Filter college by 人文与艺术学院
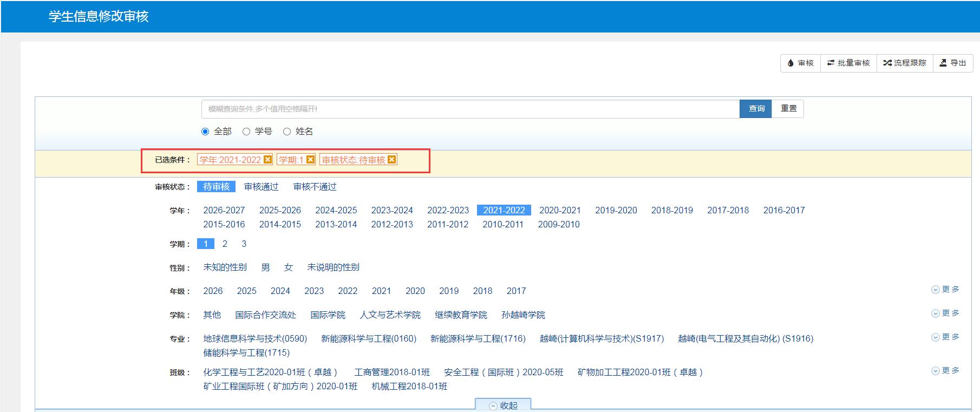Image resolution: width=980 pixels, height=412 pixels. click(390, 315)
